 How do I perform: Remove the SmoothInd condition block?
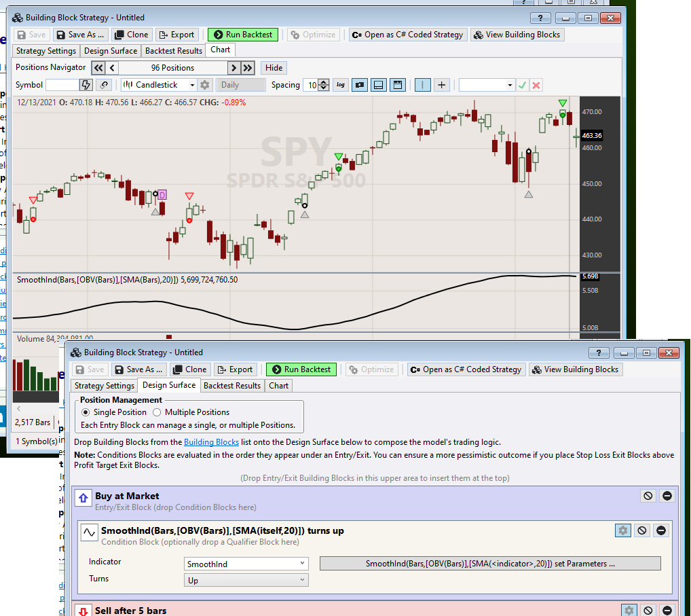pyautogui.click(x=661, y=530)
